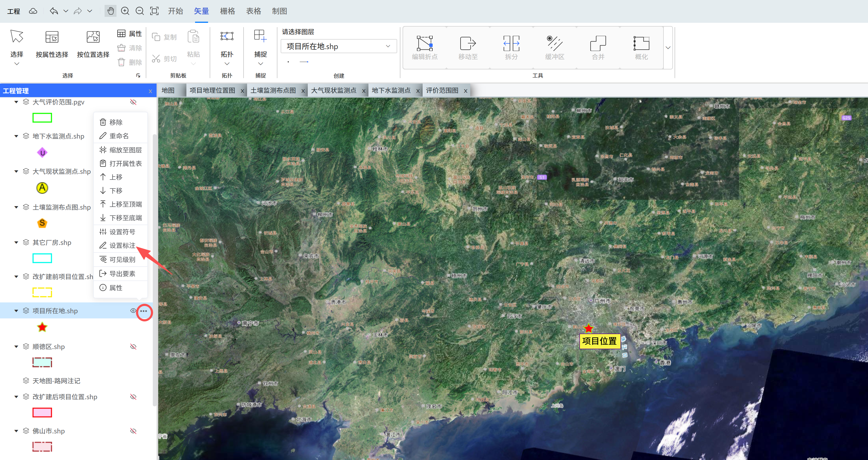Click the zoom in magnifier icon

coord(125,11)
